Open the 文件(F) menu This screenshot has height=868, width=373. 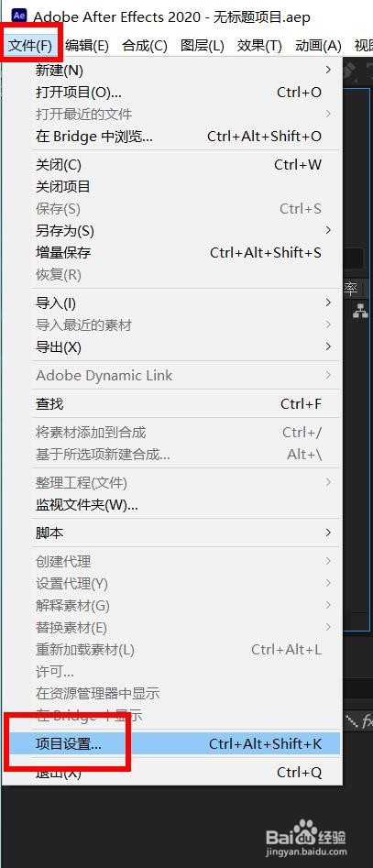coord(30,46)
